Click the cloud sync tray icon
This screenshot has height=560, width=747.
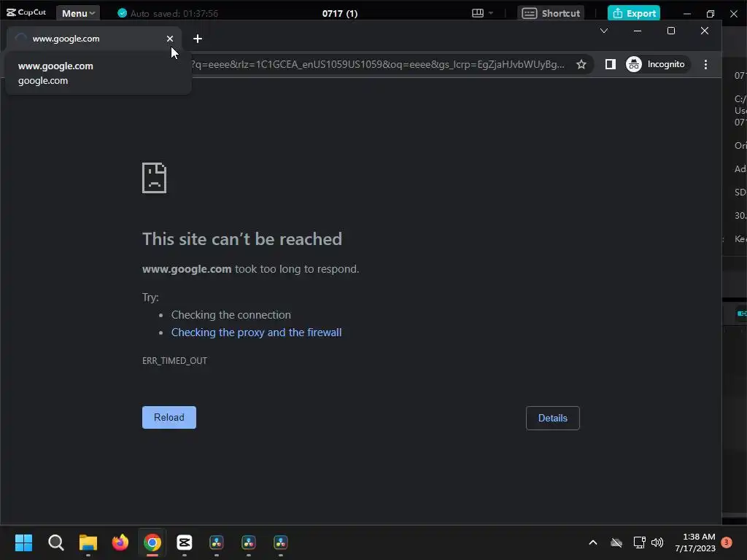click(x=616, y=542)
